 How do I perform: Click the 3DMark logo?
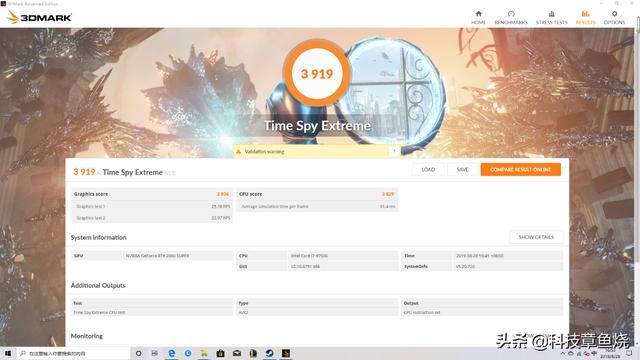(x=40, y=17)
